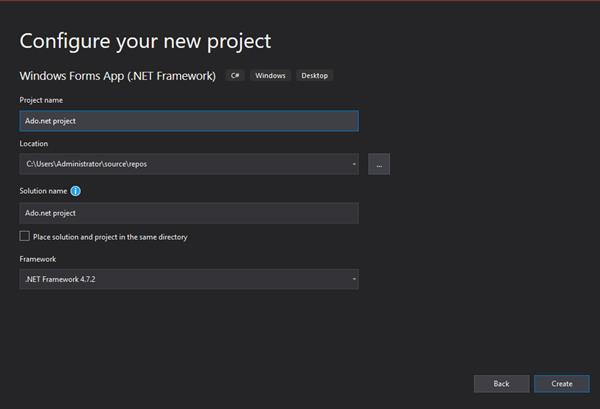Click the 'Framework' field label
The width and height of the screenshot is (600, 409).
tap(37, 259)
